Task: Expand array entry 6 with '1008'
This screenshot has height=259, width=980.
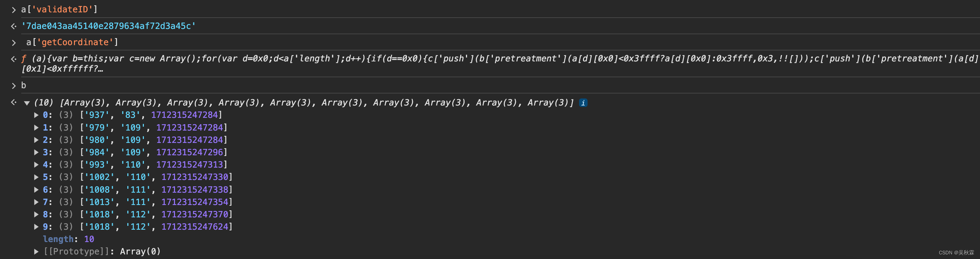Action: click(x=36, y=189)
